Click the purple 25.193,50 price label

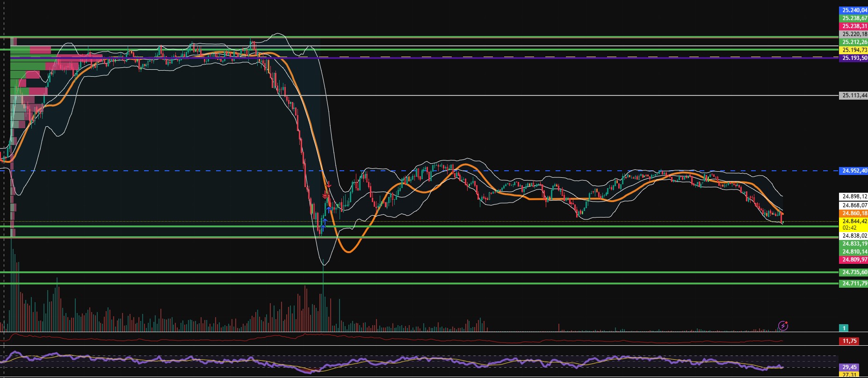coord(854,58)
